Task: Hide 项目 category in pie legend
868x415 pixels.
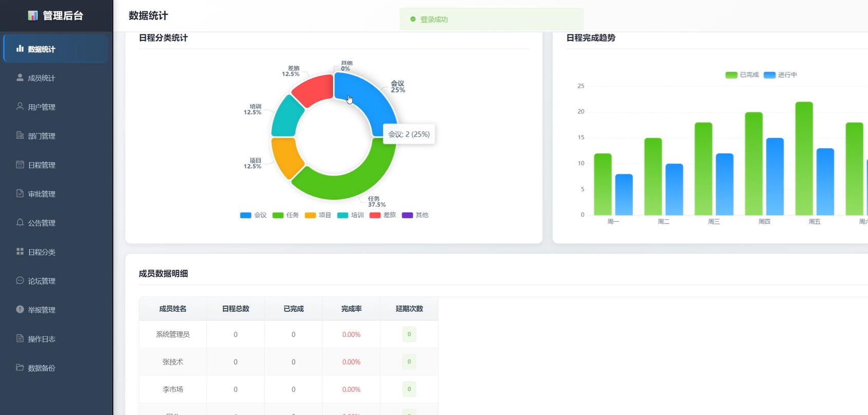Action: [x=318, y=215]
